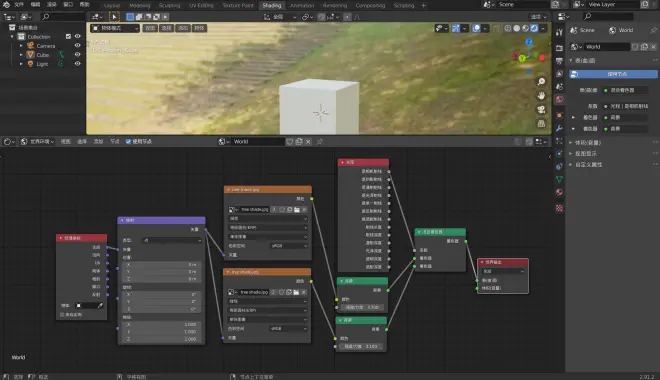Pin the World node tree
The height and width of the screenshot is (380, 660).
click(319, 142)
